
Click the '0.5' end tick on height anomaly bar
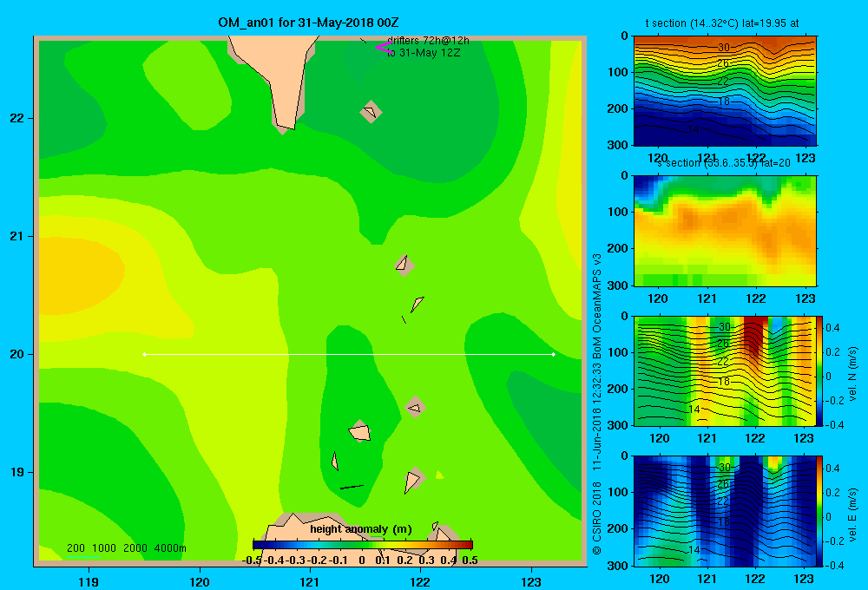click(470, 560)
